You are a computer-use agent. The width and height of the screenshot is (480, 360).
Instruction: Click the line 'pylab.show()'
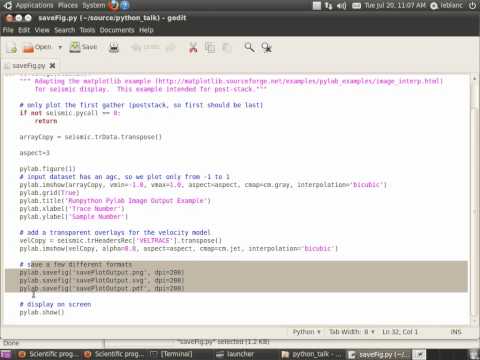[x=42, y=312]
